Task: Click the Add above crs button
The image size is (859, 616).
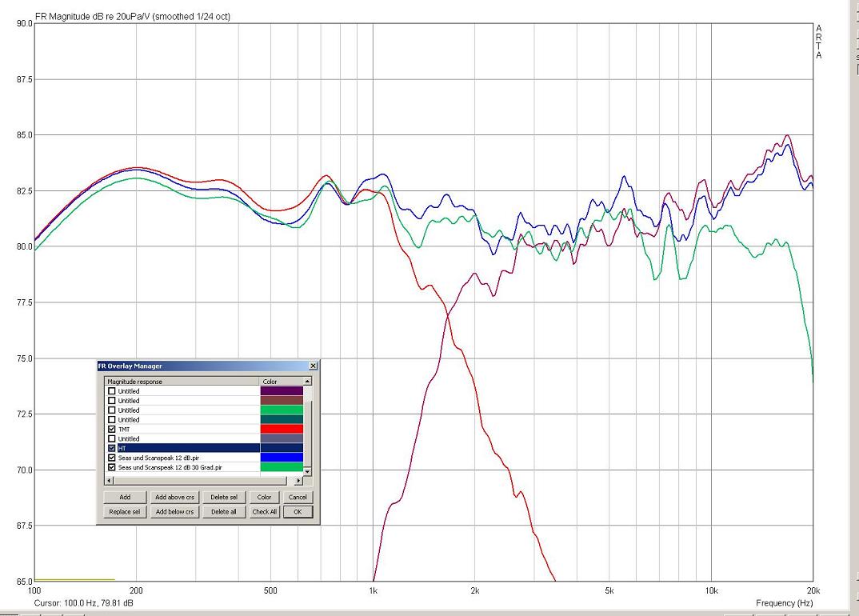Action: 174,498
